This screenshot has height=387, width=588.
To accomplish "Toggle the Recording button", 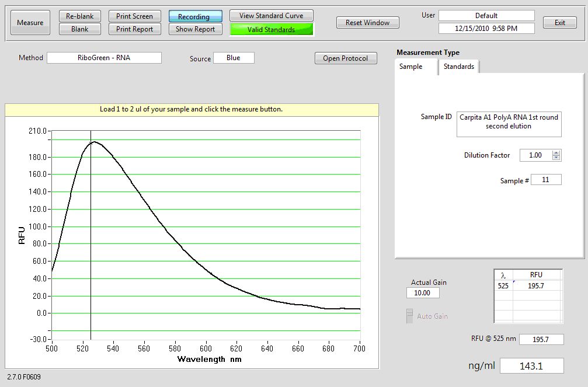I will pyautogui.click(x=196, y=16).
